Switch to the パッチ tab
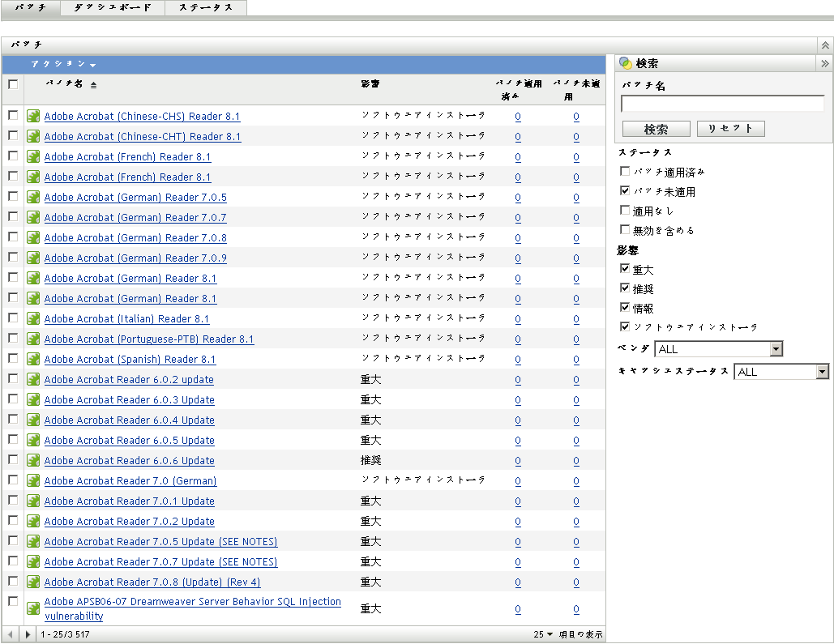Screen dimensions: 834x644 30,7
